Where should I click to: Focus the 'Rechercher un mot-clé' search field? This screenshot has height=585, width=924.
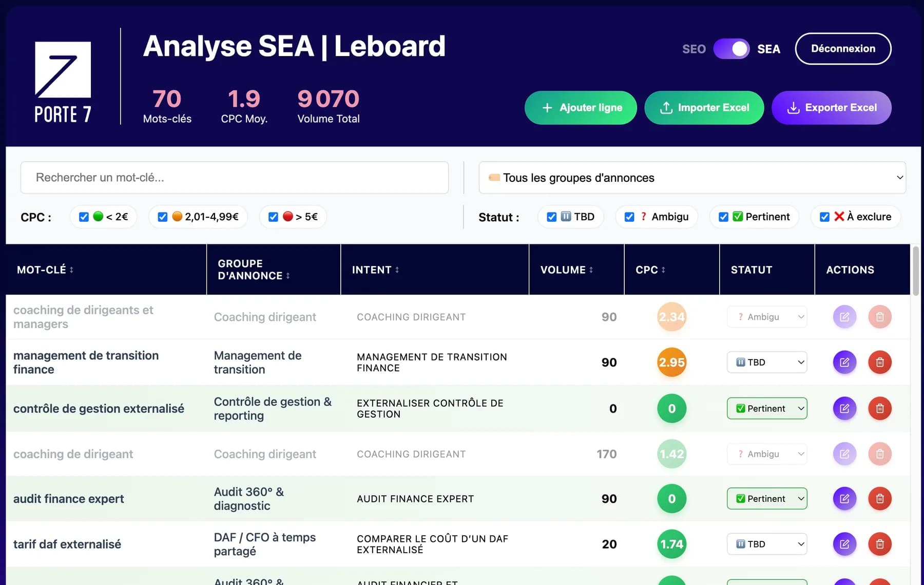pos(235,178)
